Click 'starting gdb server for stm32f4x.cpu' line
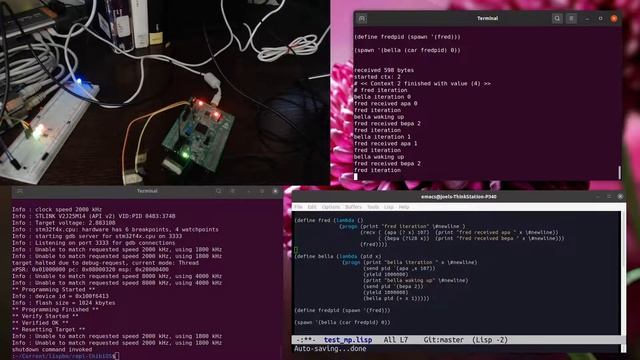 (97, 236)
